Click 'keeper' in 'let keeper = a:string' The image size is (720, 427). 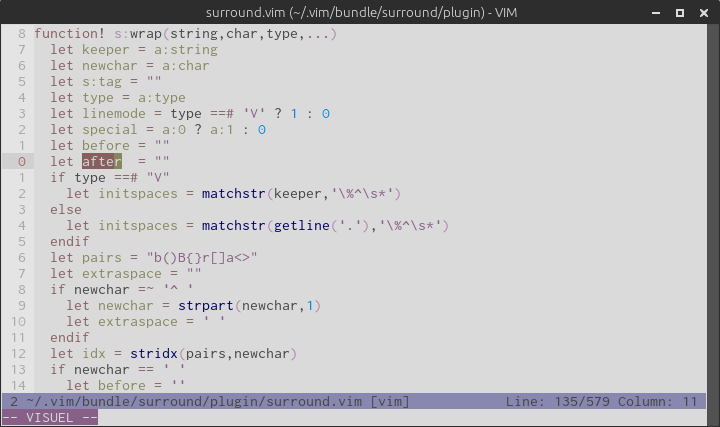pos(106,50)
